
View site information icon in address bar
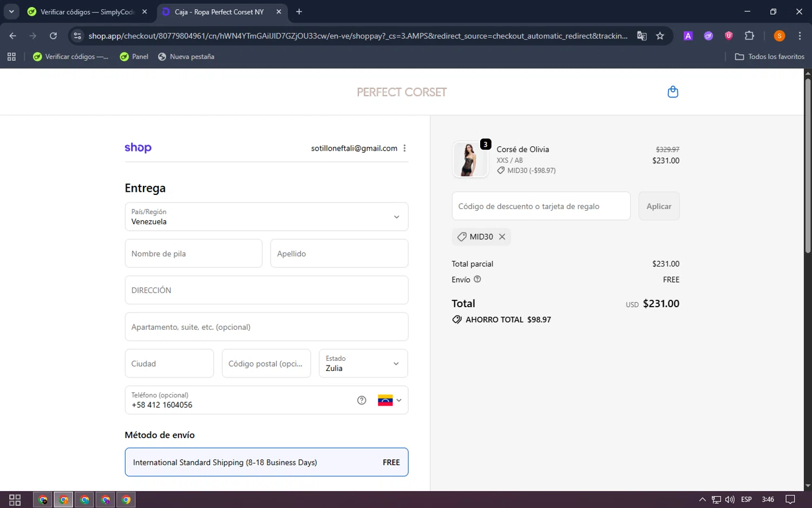pos(77,36)
